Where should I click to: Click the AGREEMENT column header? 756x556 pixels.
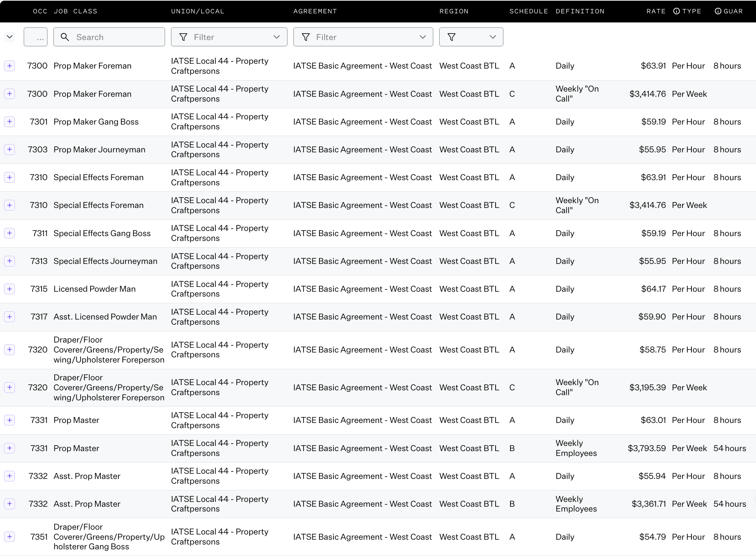tap(315, 11)
